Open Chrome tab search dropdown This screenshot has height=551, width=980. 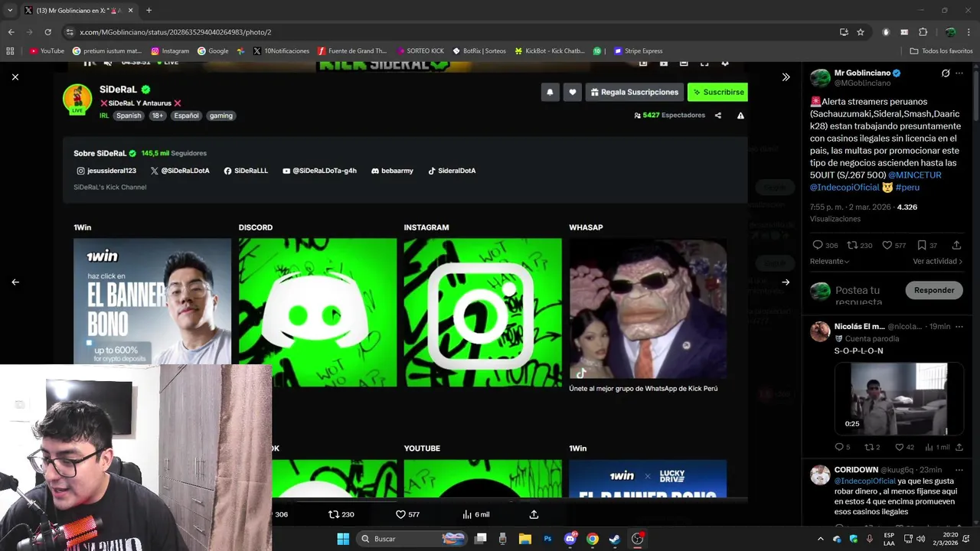click(9, 10)
